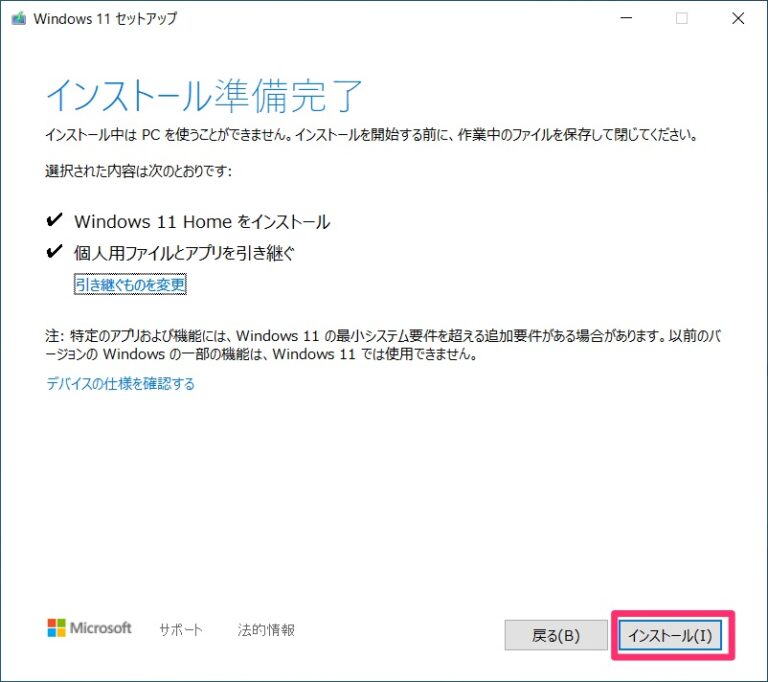This screenshot has height=682, width=768.
Task: Click the インストール準備完了 heading
Action: (204, 96)
